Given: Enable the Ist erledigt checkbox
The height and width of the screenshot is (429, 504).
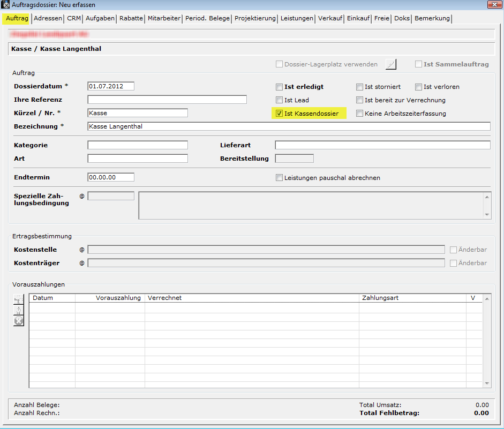Looking at the screenshot, I should pos(279,87).
